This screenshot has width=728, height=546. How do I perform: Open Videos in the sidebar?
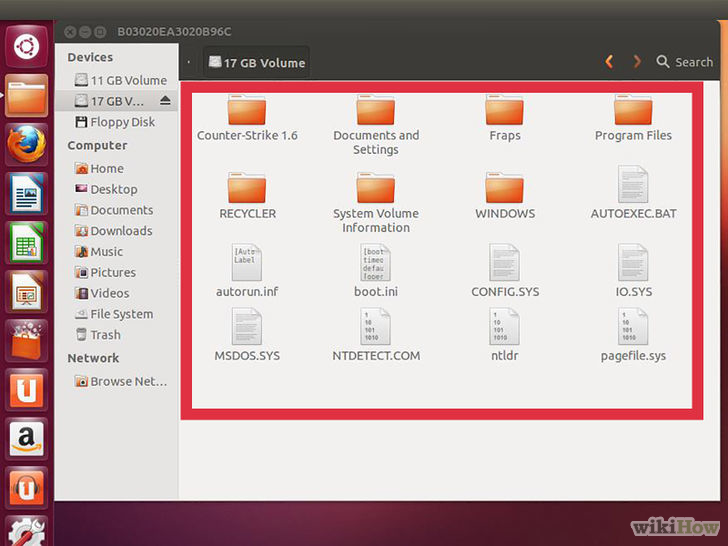coord(116,293)
